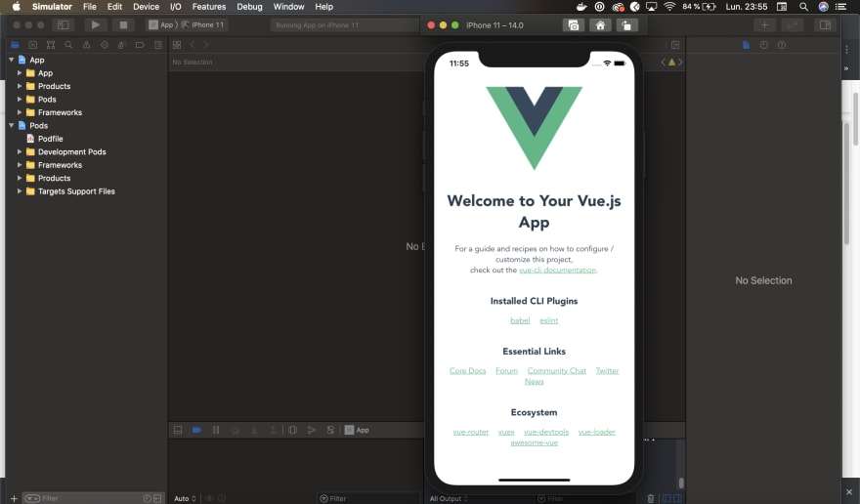Collapse the Pods project

(x=11, y=125)
